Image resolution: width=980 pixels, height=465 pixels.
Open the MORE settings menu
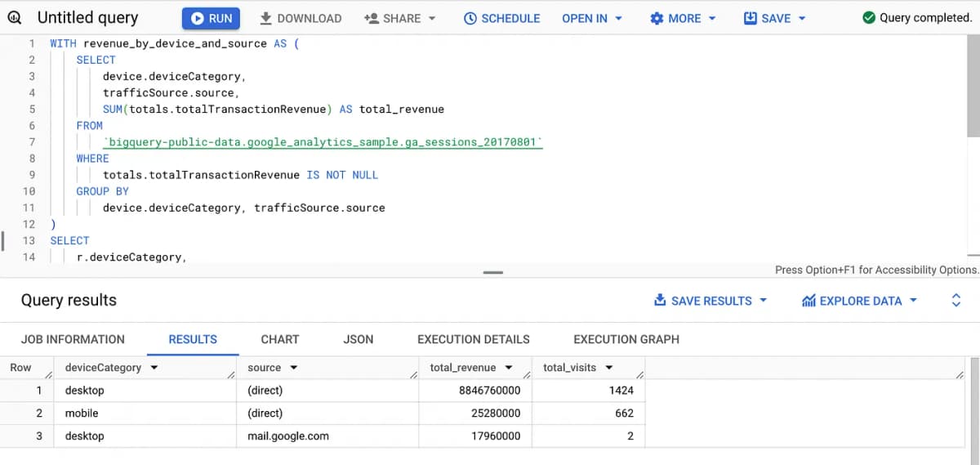coord(683,18)
